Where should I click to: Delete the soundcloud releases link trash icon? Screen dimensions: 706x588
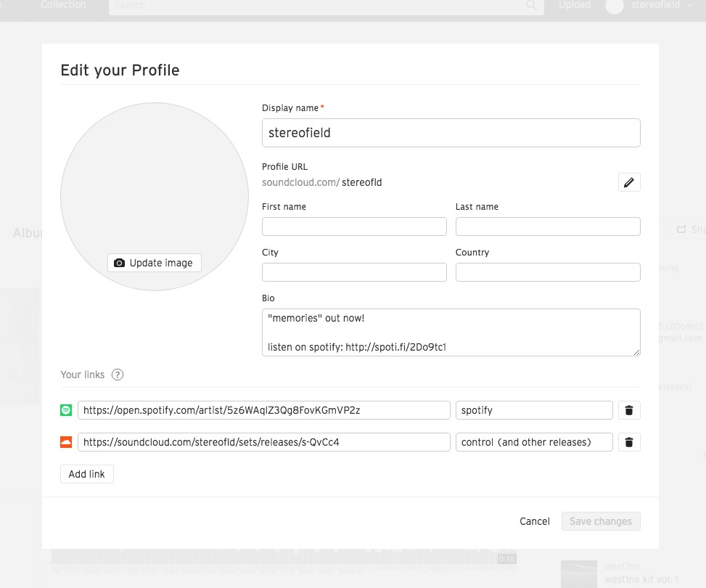[x=629, y=442]
